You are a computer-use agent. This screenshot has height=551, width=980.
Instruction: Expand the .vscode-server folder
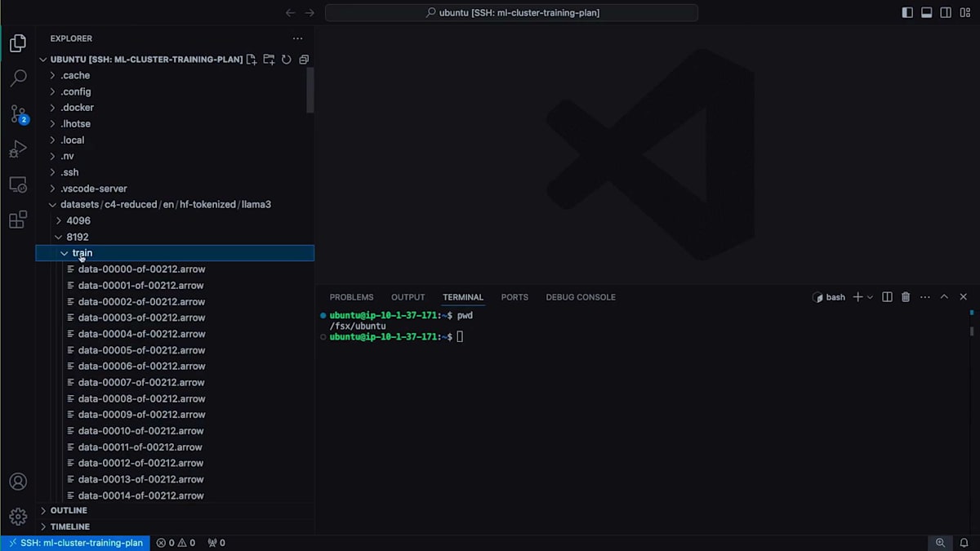coord(175,189)
